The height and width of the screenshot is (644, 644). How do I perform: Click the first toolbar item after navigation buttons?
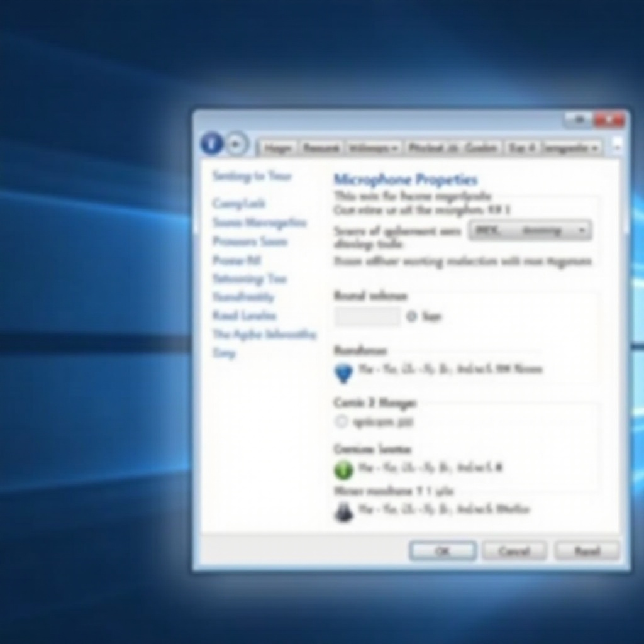278,148
